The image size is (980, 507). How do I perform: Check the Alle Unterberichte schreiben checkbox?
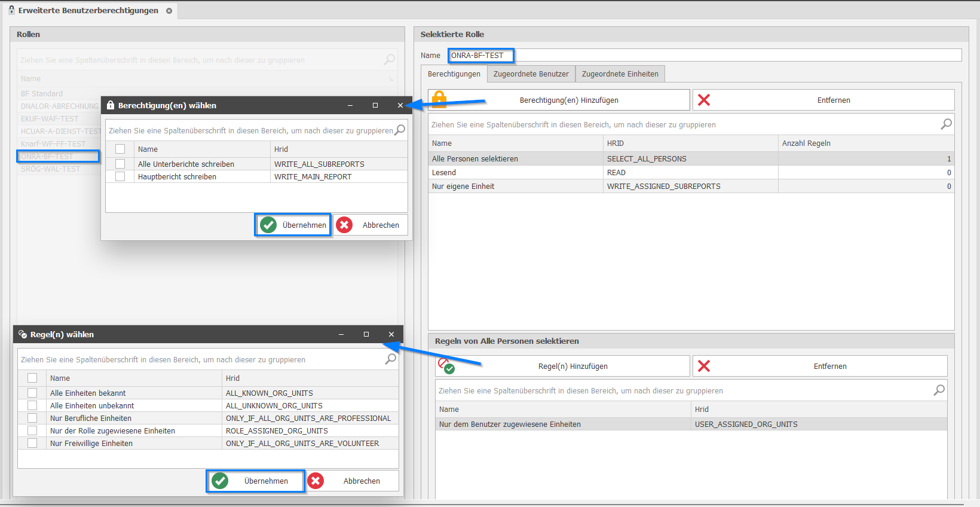pyautogui.click(x=120, y=164)
